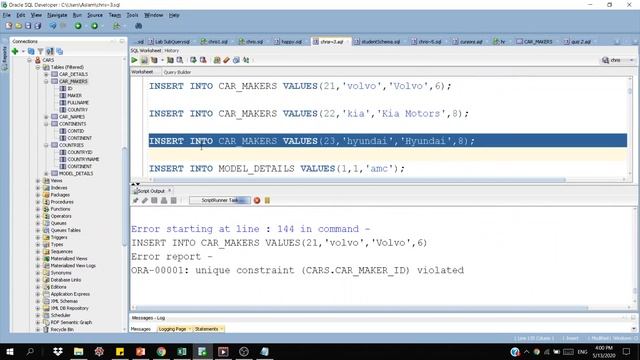The width and height of the screenshot is (640, 360).
Task: Expand the CAR_DETAILS table node
Action: [46, 74]
